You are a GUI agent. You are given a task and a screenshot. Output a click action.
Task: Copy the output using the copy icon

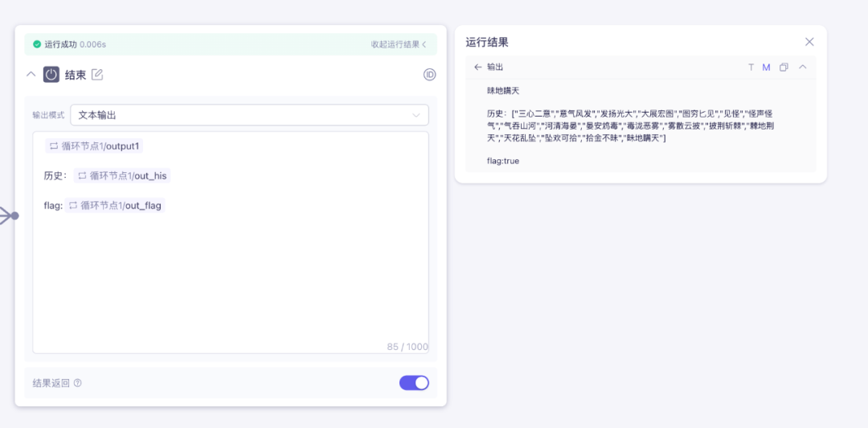click(x=784, y=67)
